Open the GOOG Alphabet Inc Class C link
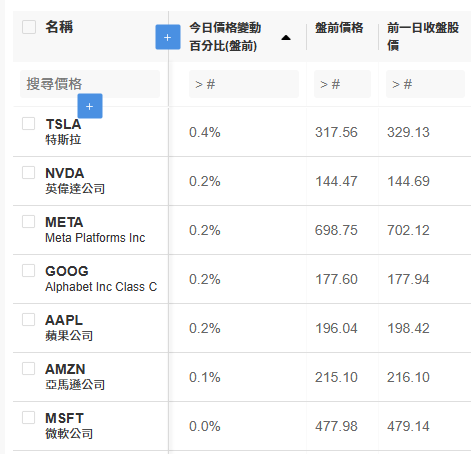Viewport: 471px width, 454px height. pyautogui.click(x=101, y=279)
